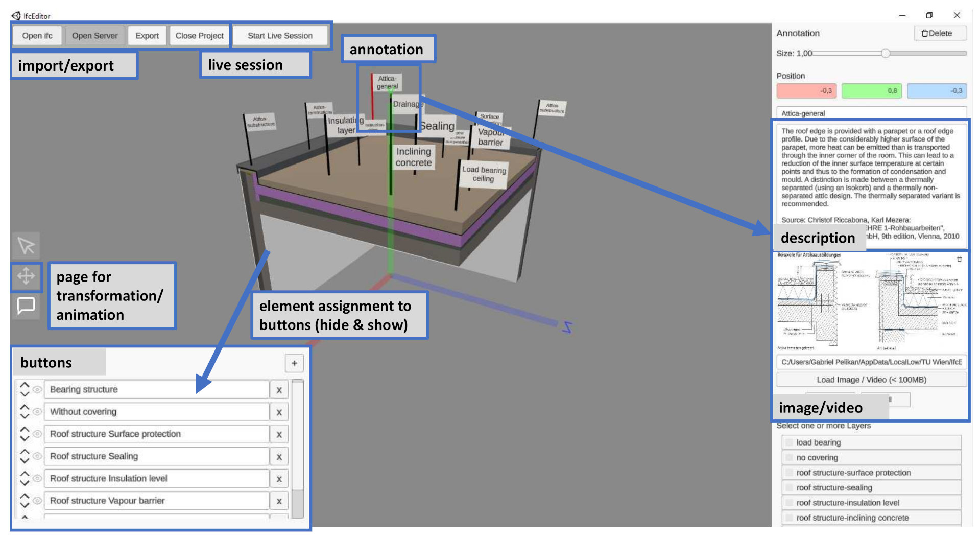Move Roof structure Vapour barrier up

point(25,496)
